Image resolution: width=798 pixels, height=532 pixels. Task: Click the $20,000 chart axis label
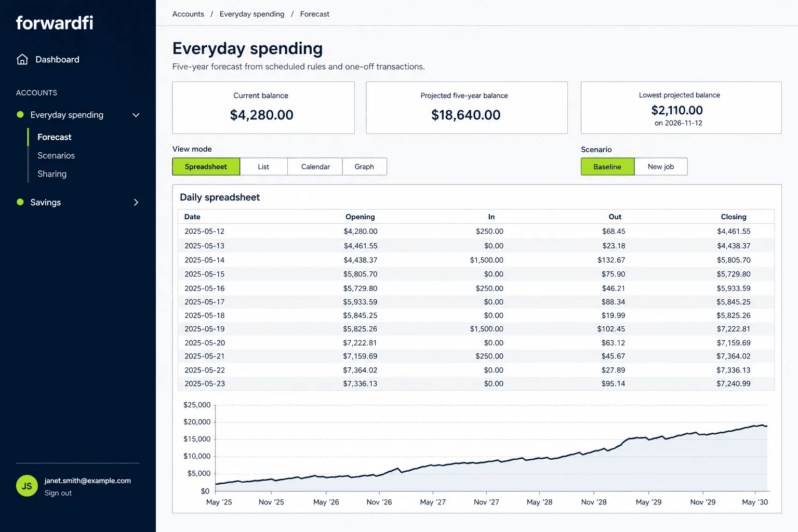pos(197,422)
